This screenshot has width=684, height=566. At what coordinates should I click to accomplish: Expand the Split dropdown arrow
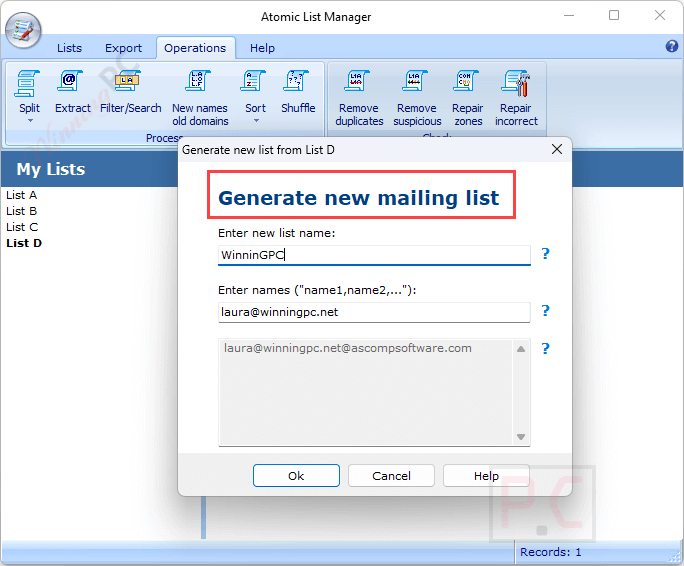[x=30, y=121]
